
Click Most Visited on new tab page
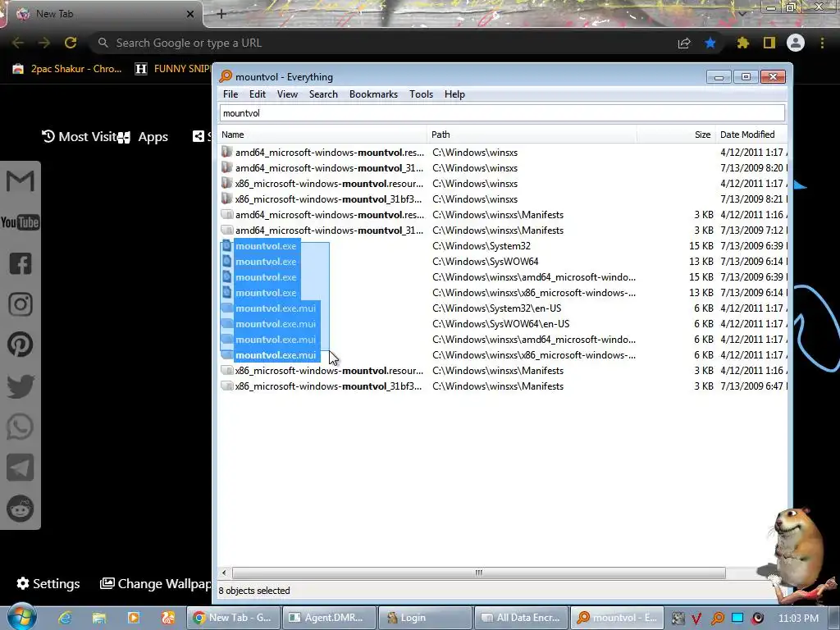[80, 137]
